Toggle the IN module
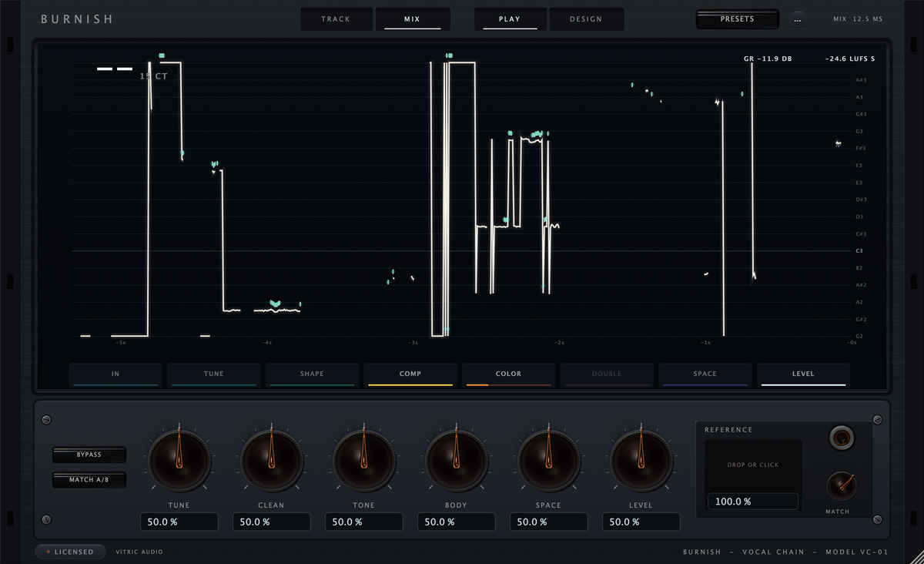The height and width of the screenshot is (564, 924). (115, 375)
